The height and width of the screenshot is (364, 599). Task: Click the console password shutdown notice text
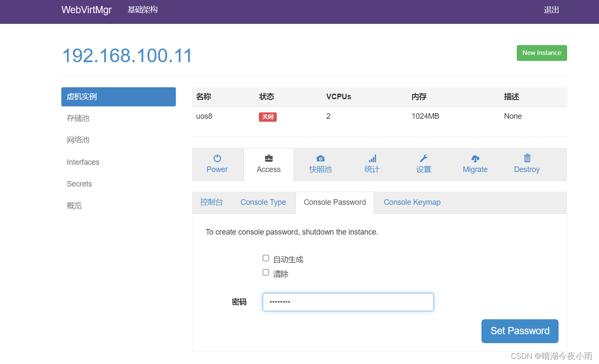tap(292, 232)
